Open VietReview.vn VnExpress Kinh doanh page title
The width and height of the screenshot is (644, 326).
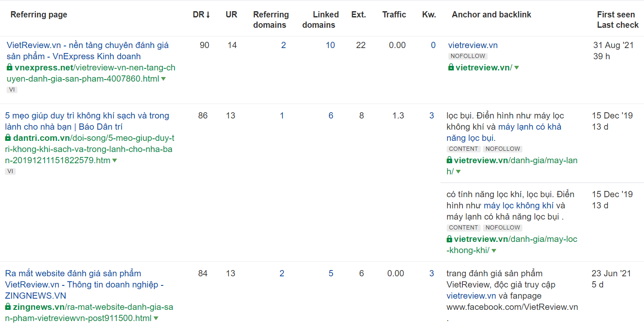click(88, 51)
